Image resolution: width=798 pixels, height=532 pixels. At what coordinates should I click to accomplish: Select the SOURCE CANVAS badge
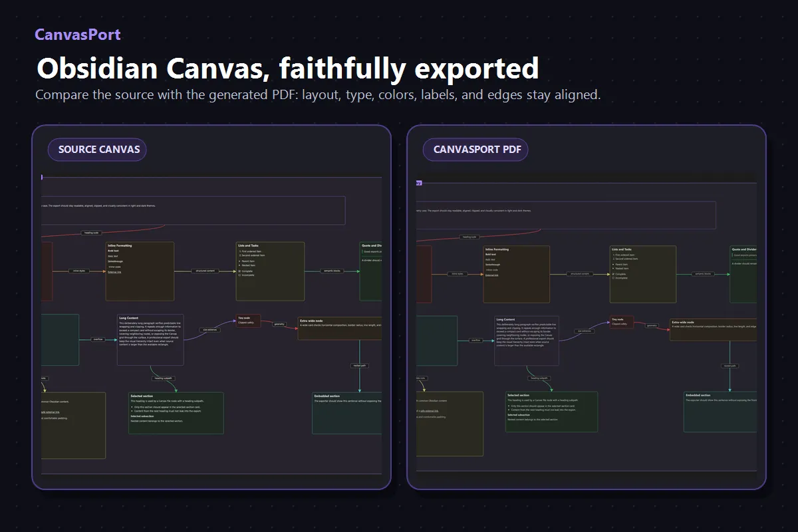97,150
